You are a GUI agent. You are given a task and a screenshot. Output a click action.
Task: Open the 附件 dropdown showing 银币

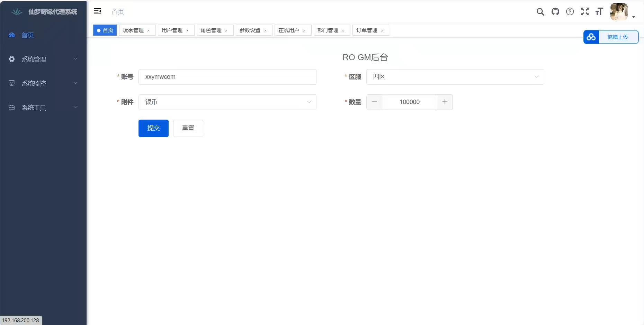click(x=227, y=102)
